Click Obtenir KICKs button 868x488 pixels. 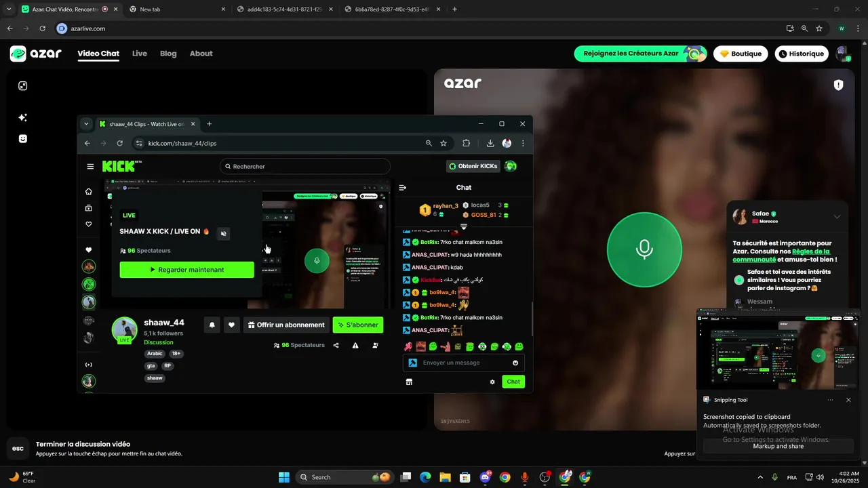[x=474, y=166]
